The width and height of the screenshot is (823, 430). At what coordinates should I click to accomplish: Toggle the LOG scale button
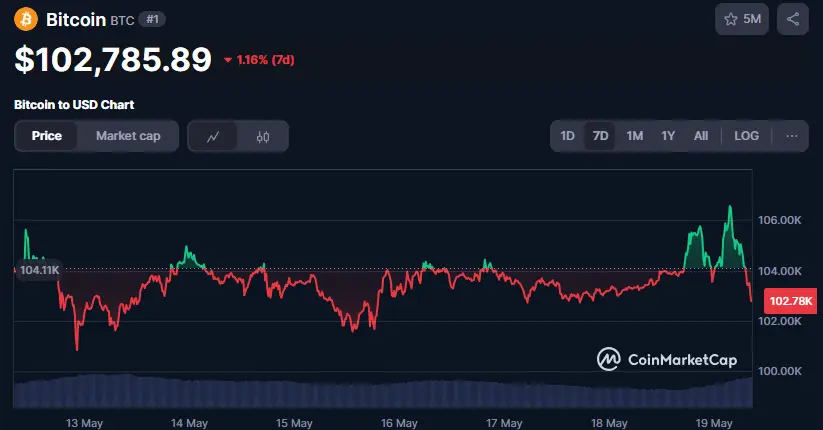click(x=746, y=136)
